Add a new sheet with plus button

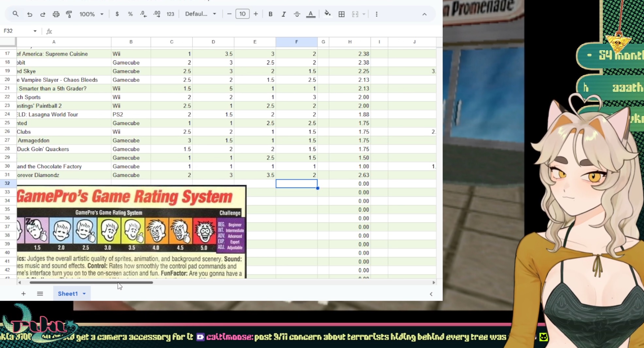point(24,293)
